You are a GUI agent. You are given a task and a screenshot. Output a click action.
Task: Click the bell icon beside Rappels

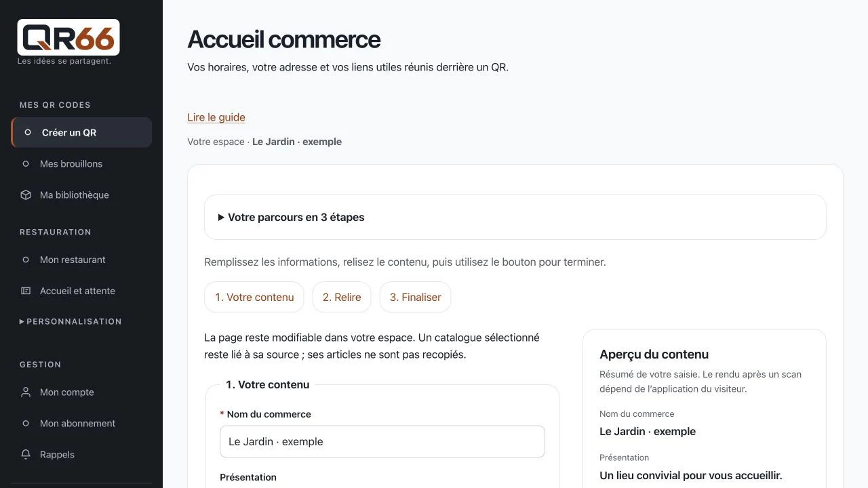pyautogui.click(x=26, y=455)
